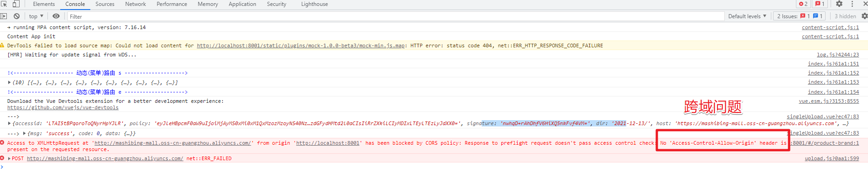
Task: Select the '[HMR] Waiting for update signal from WDS...' text
Action: pyautogui.click(x=72, y=55)
